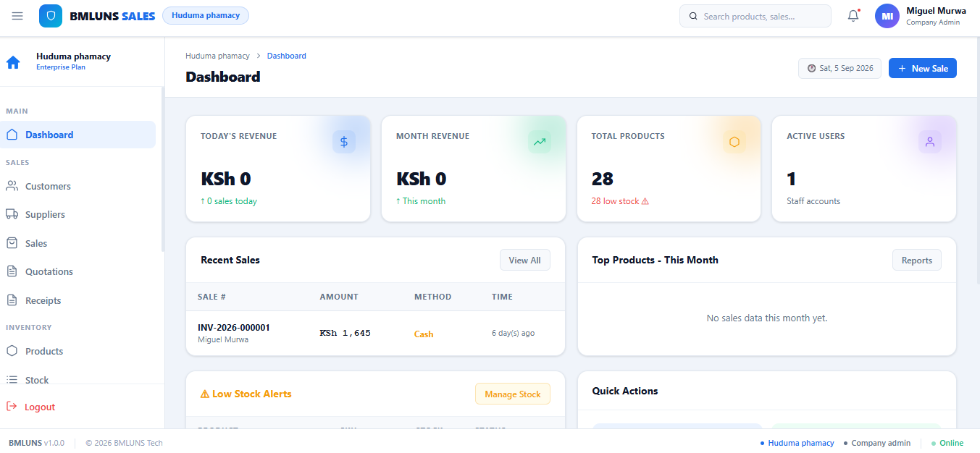Click the 0 sales today text
The width and height of the screenshot is (980, 453).
coord(229,201)
